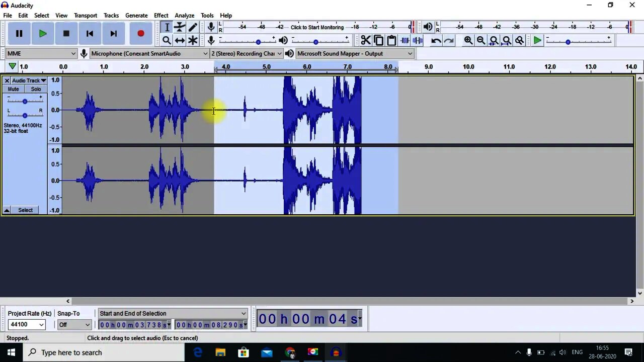Open Microsoft Sound Mapper output dropdown
The height and width of the screenshot is (362, 644).
pyautogui.click(x=355, y=53)
